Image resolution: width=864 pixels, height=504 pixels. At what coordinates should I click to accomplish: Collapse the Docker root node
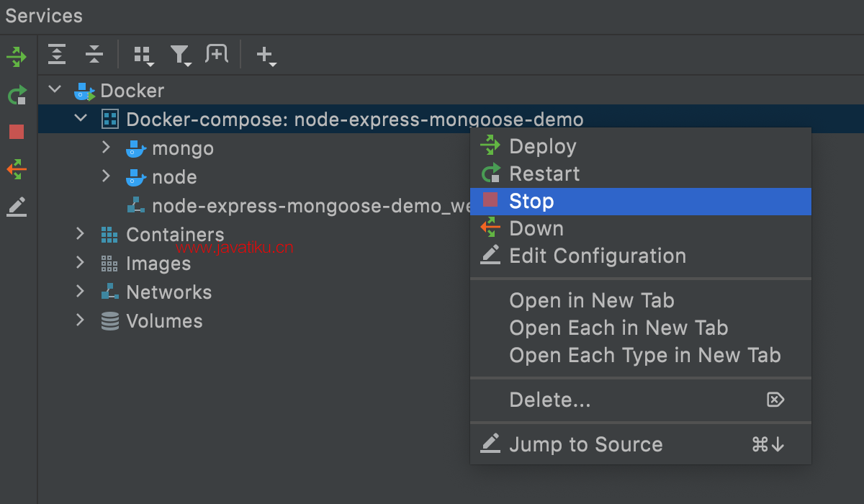tap(54, 90)
